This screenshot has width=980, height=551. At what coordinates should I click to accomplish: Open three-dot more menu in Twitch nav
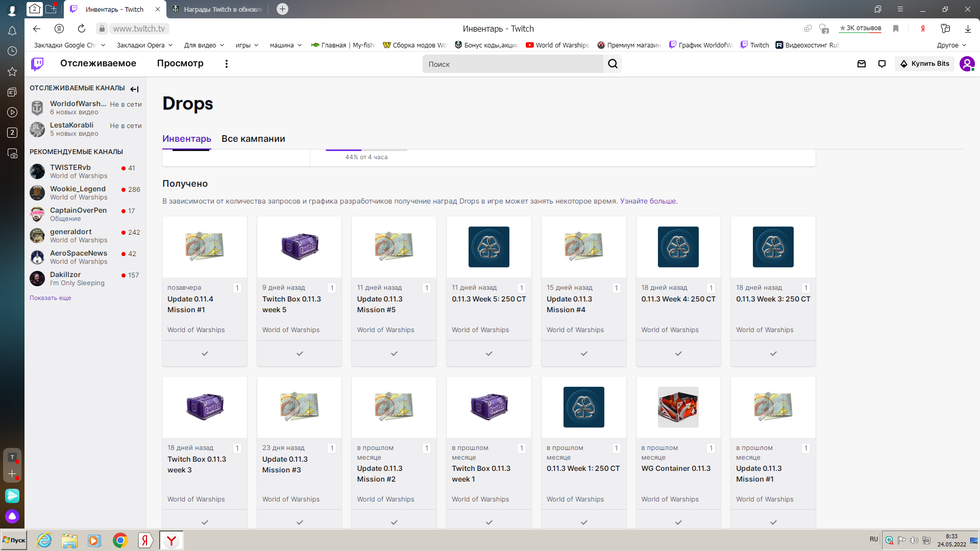227,64
